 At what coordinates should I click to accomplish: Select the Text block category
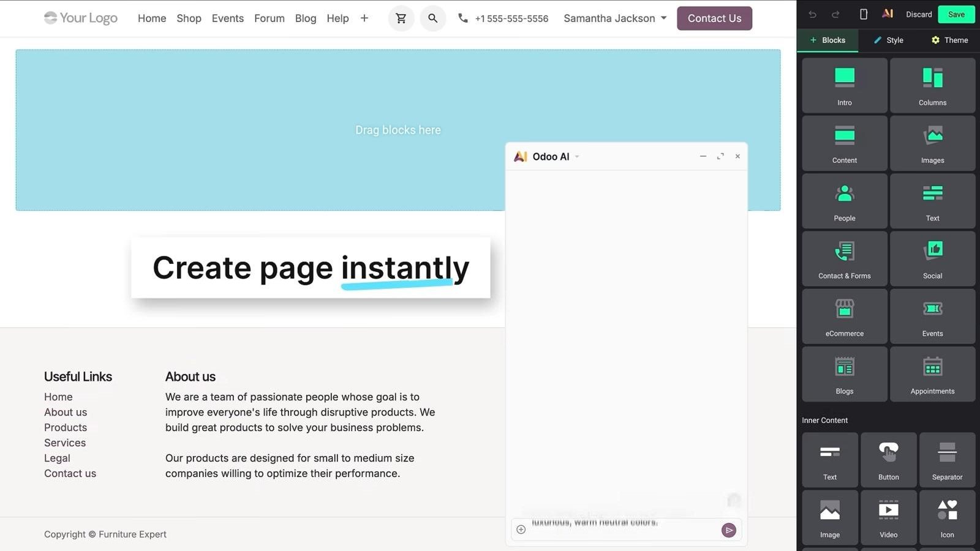coord(933,201)
